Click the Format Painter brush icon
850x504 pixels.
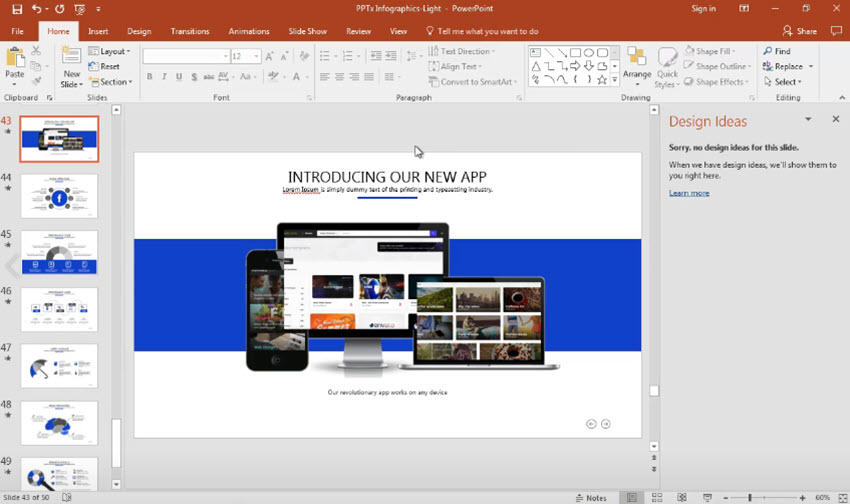click(36, 81)
